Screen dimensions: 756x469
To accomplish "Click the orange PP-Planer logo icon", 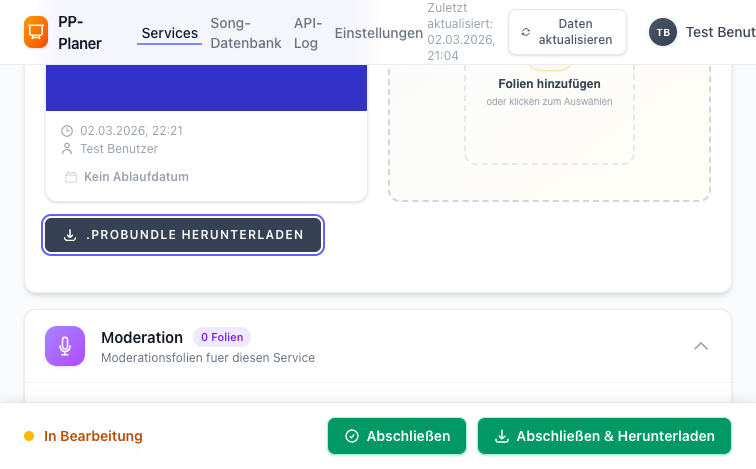I will pyautogui.click(x=36, y=32).
